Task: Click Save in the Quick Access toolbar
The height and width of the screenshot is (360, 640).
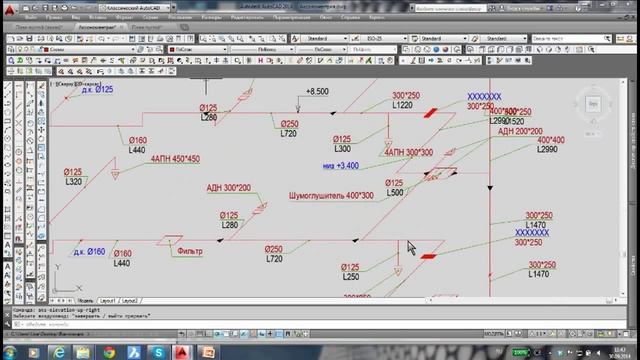Action: point(46,8)
